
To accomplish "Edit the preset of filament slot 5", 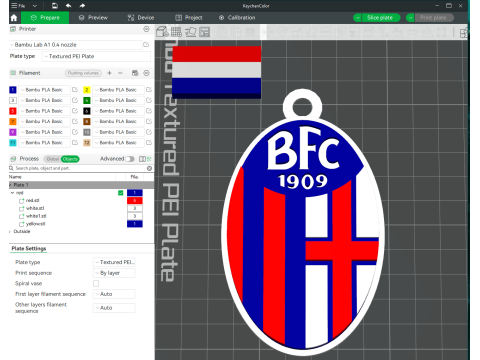I will 75,111.
